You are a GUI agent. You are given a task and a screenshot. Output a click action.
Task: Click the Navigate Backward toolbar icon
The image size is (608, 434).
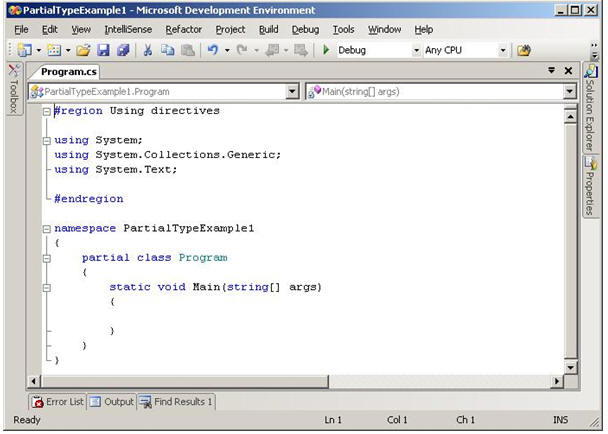point(272,50)
